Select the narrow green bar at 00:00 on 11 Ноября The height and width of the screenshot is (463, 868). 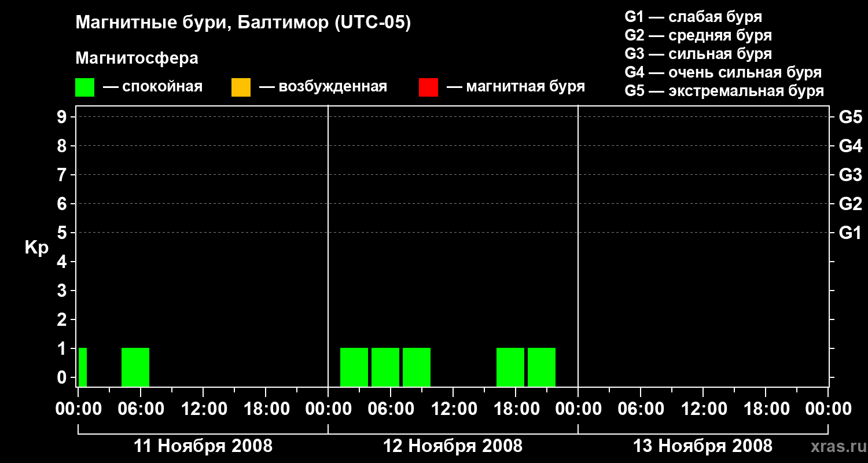click(x=83, y=367)
